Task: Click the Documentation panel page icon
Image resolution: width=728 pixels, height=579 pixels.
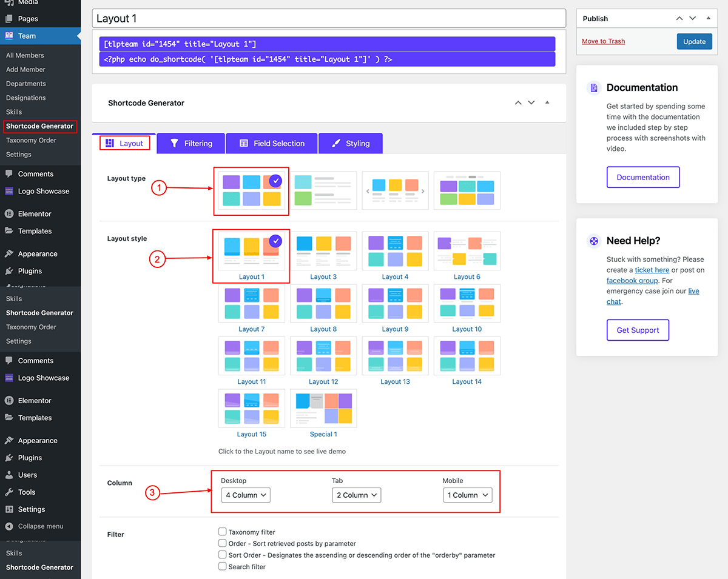Action: [x=593, y=88]
